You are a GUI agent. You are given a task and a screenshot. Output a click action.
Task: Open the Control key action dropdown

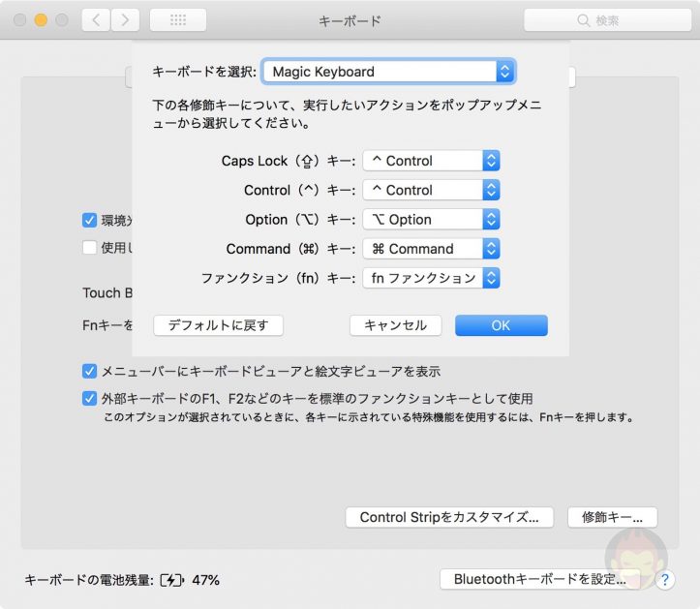click(431, 190)
